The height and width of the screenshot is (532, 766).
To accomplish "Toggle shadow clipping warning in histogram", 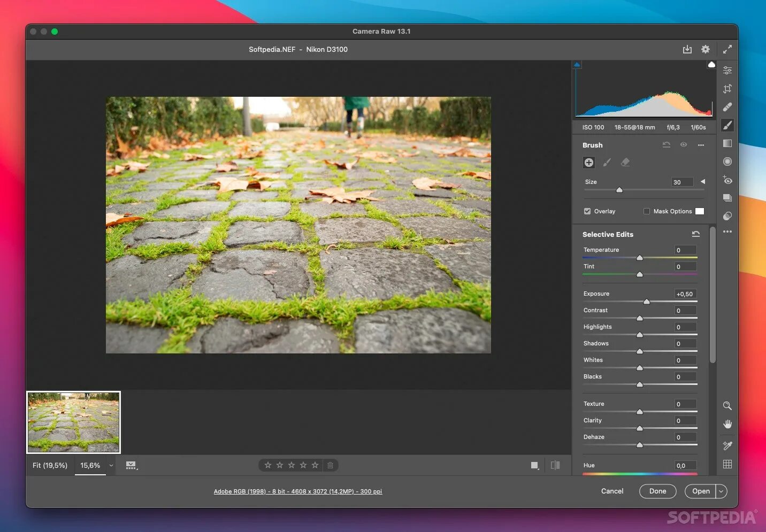I will (577, 65).
